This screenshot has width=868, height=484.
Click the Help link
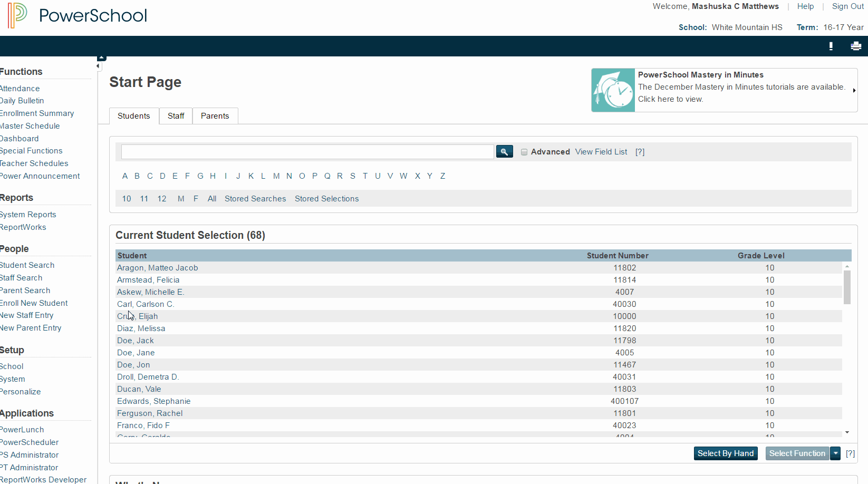tap(805, 6)
